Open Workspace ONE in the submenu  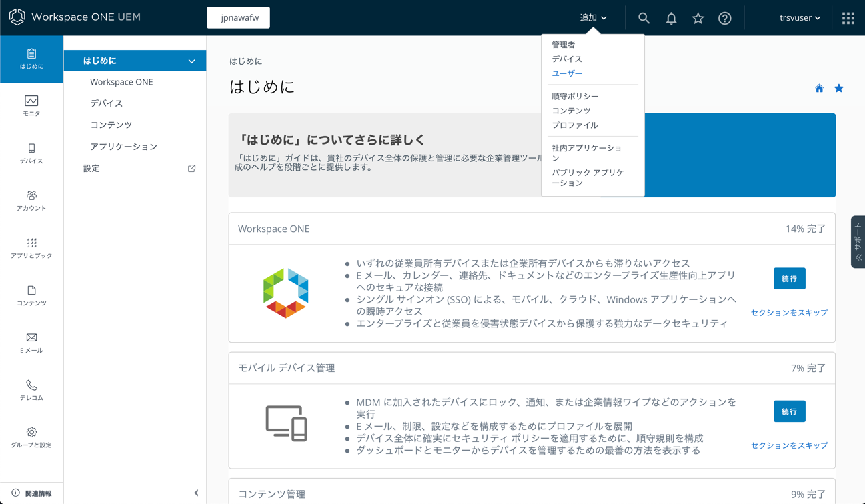pyautogui.click(x=121, y=82)
